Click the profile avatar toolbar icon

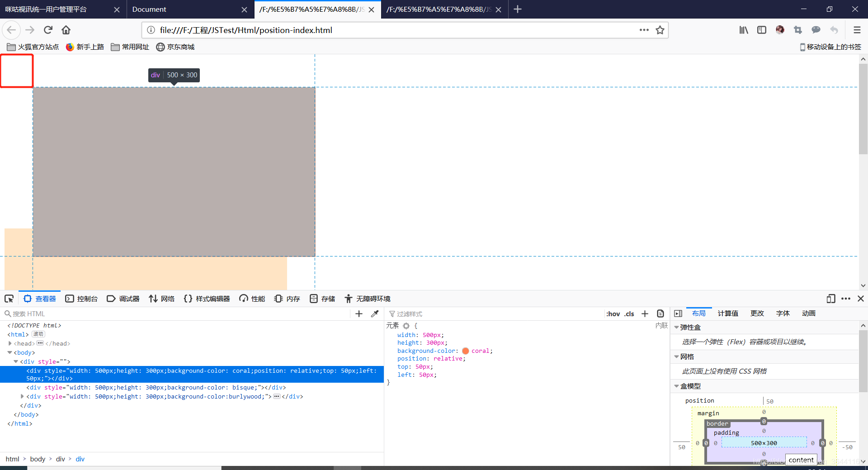pyautogui.click(x=780, y=30)
